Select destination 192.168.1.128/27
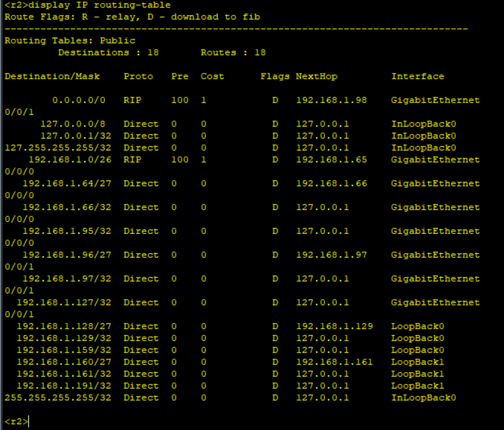504x430 pixels. (64, 326)
